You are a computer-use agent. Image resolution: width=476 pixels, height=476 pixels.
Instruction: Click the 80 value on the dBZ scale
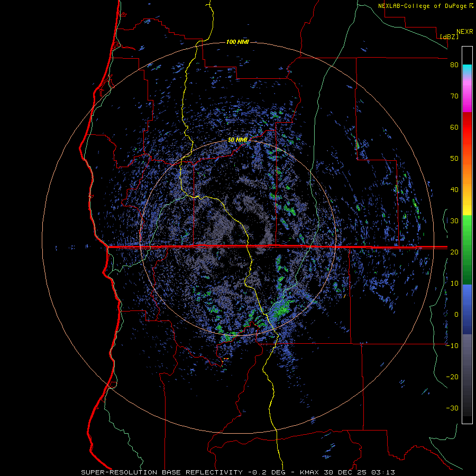(x=454, y=65)
